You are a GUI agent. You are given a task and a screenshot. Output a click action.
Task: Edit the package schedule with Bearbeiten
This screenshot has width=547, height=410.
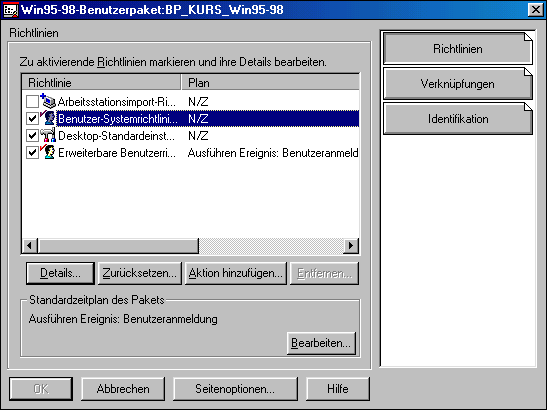point(321,343)
